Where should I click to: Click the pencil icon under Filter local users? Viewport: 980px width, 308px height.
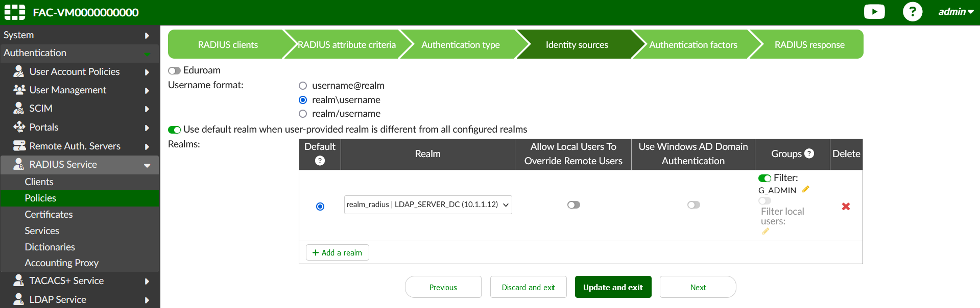(765, 232)
